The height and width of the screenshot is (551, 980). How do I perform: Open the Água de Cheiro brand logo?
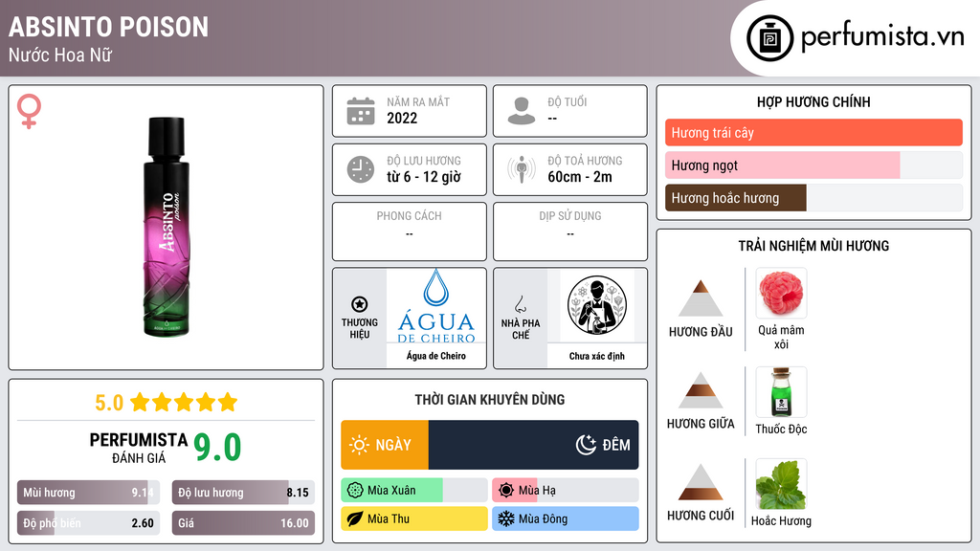pyautogui.click(x=436, y=306)
